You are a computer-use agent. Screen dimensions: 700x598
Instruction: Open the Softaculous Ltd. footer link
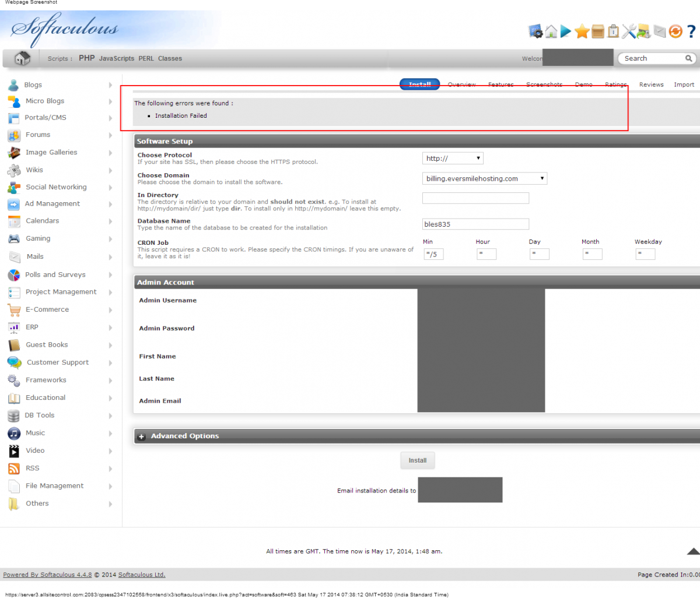tap(142, 575)
